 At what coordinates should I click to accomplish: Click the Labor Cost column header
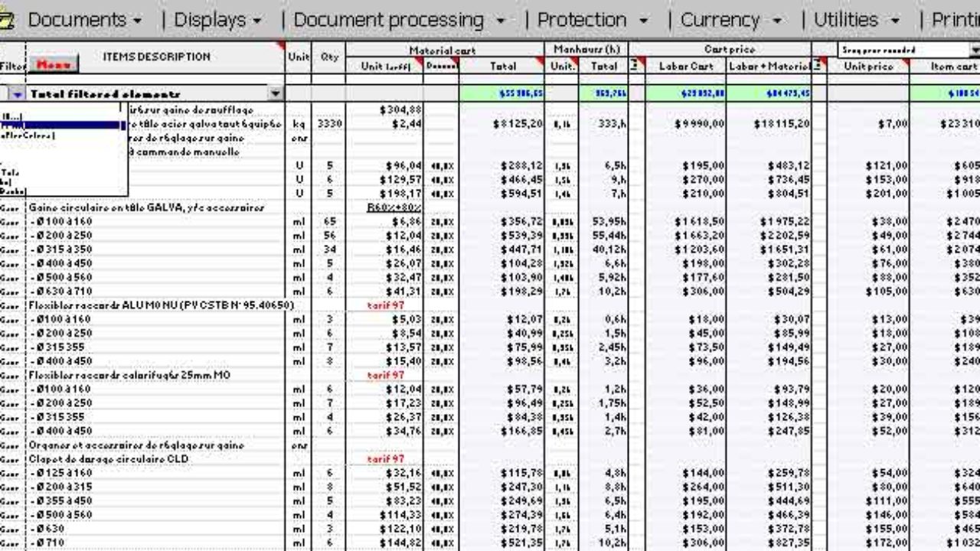(686, 67)
